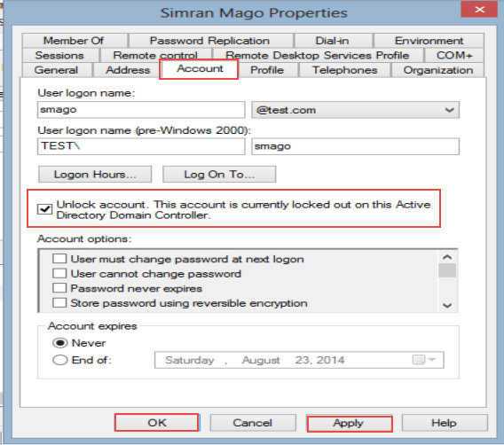Click the scroll down arrow in Account options

447,305
